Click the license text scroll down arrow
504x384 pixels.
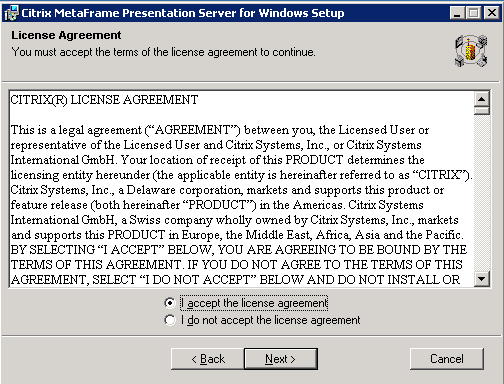click(482, 278)
